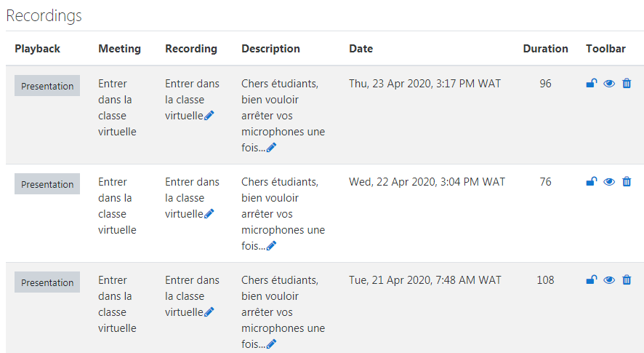
Task: Edit description of the 21 Apr recording
Action: 272,344
